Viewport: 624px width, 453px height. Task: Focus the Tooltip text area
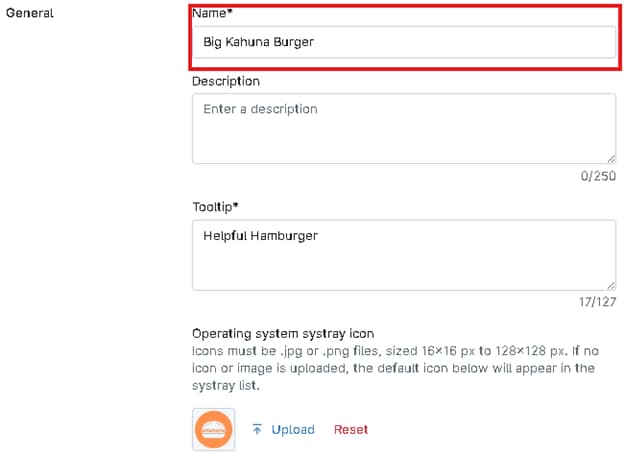pos(403,262)
